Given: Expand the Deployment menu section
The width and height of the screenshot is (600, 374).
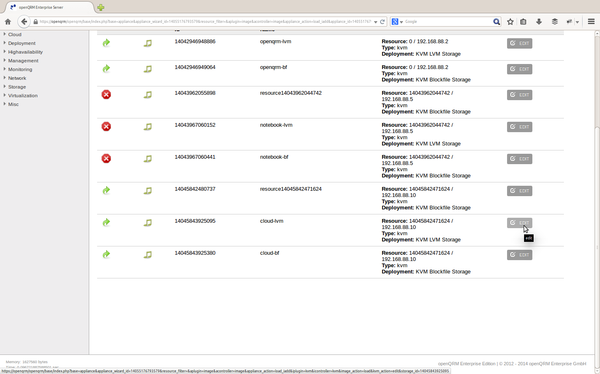Looking at the screenshot, I should pyautogui.click(x=21, y=43).
